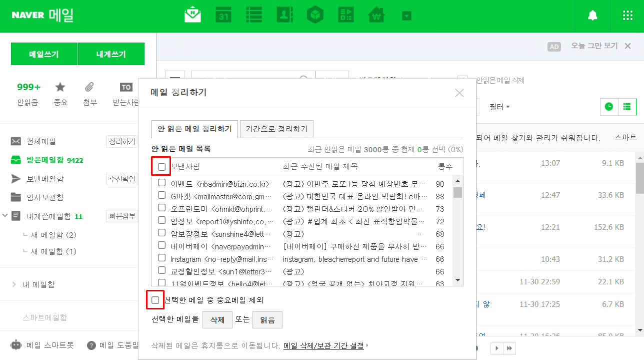Click 정리하기 button next to 전체메일
The width and height of the screenshot is (644, 360).
pyautogui.click(x=122, y=142)
